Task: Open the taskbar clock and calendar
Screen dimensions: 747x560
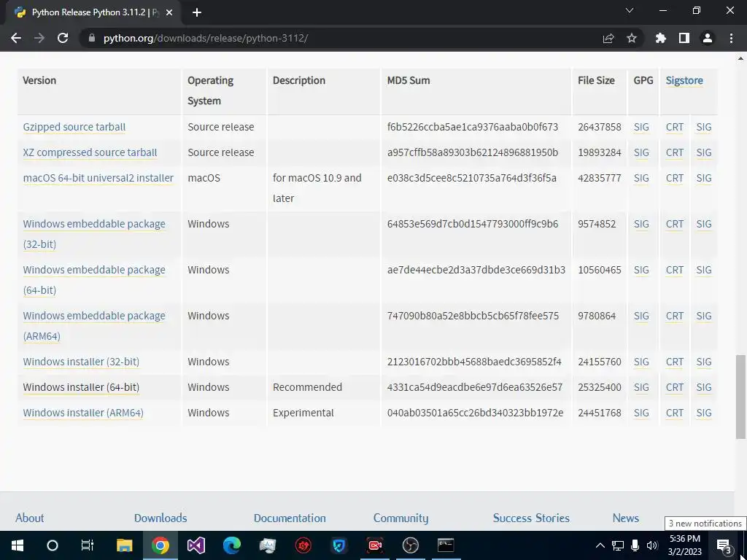Action: click(685, 545)
